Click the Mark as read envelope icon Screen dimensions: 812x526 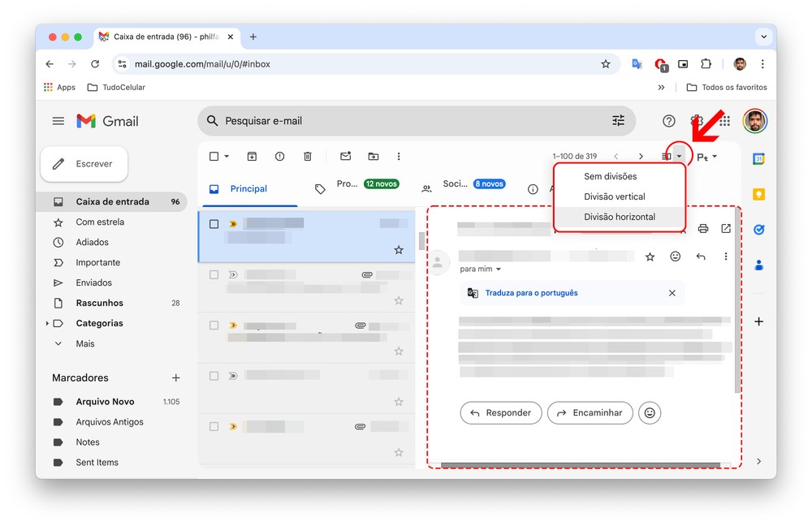click(345, 157)
